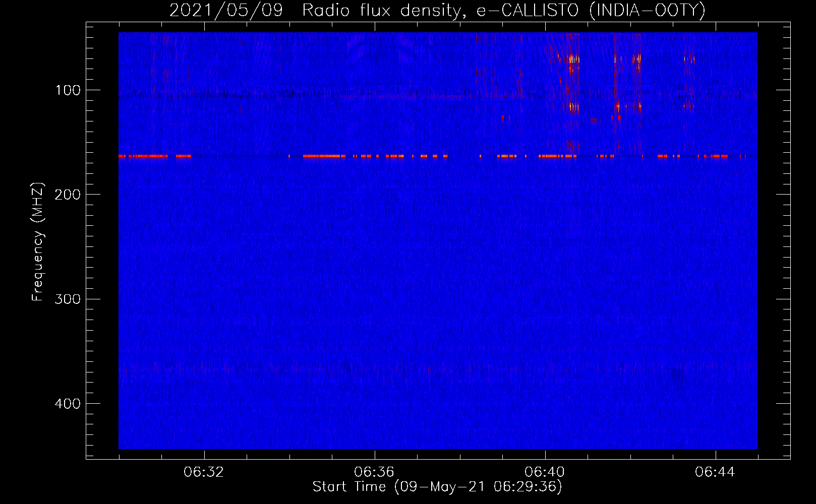Image resolution: width=816 pixels, height=504 pixels.
Task: Click the 400 MHz frequency tick label
Action: tap(68, 404)
